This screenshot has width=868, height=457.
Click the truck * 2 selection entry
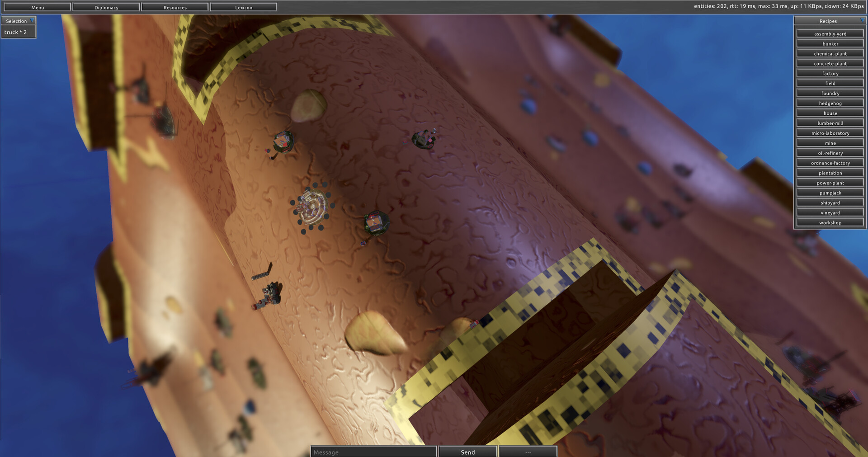tap(16, 32)
